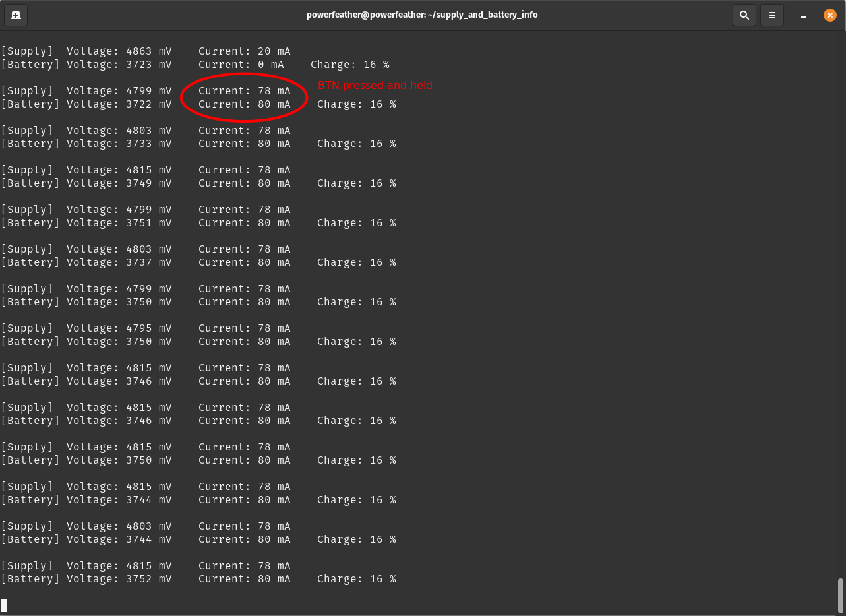Click the terminal cursor block at bottom
This screenshot has width=846, height=616.
click(x=4, y=605)
